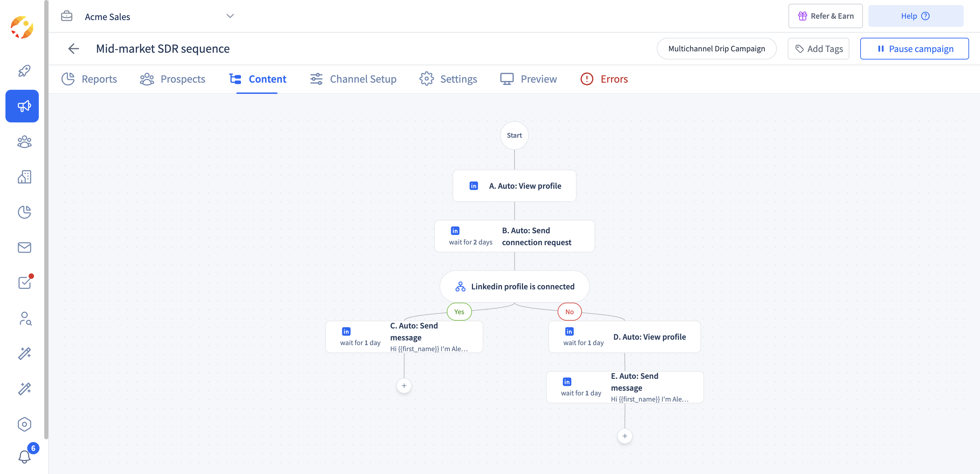Open step D. Auto: View profile
The height and width of the screenshot is (474, 980).
(625, 337)
